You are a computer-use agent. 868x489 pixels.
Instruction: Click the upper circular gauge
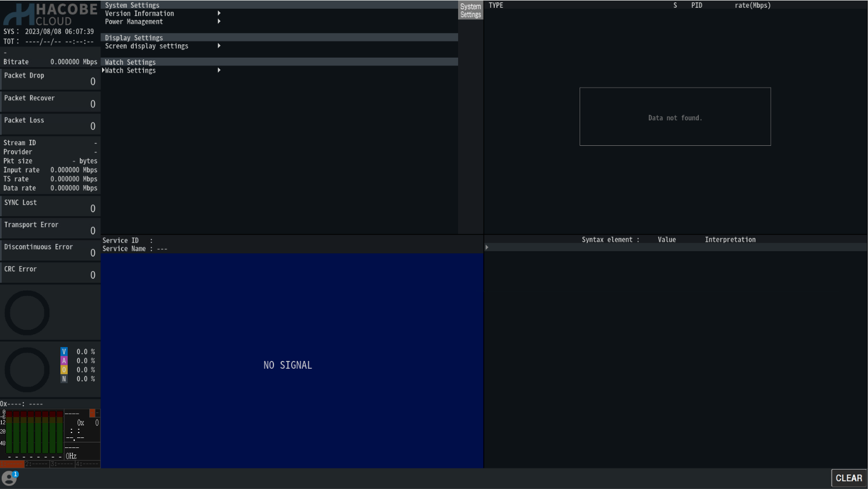pos(27,313)
